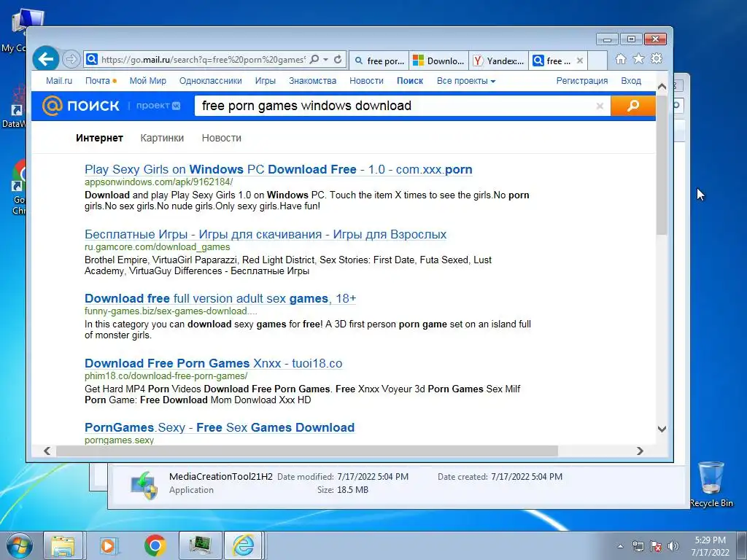Click the vertical scrollbar thumb
Screen dimensions: 747x560
pos(662,165)
